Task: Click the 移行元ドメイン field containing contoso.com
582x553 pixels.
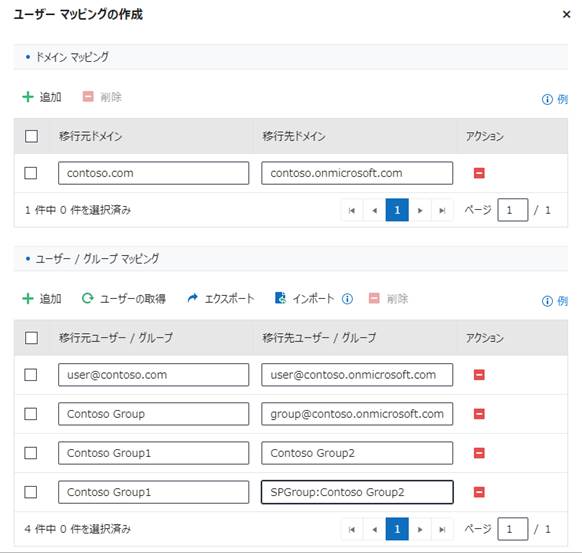Action: point(153,173)
